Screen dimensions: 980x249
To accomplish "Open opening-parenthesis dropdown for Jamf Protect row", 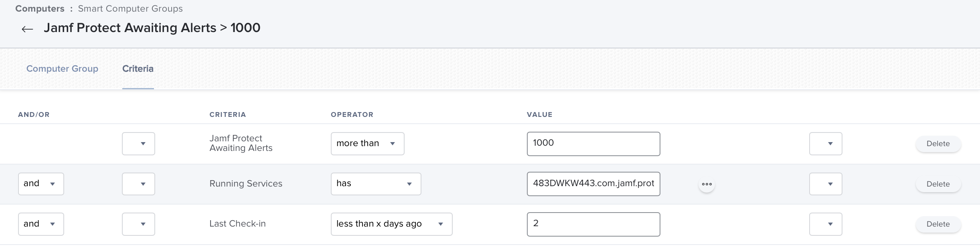I will pyautogui.click(x=138, y=144).
